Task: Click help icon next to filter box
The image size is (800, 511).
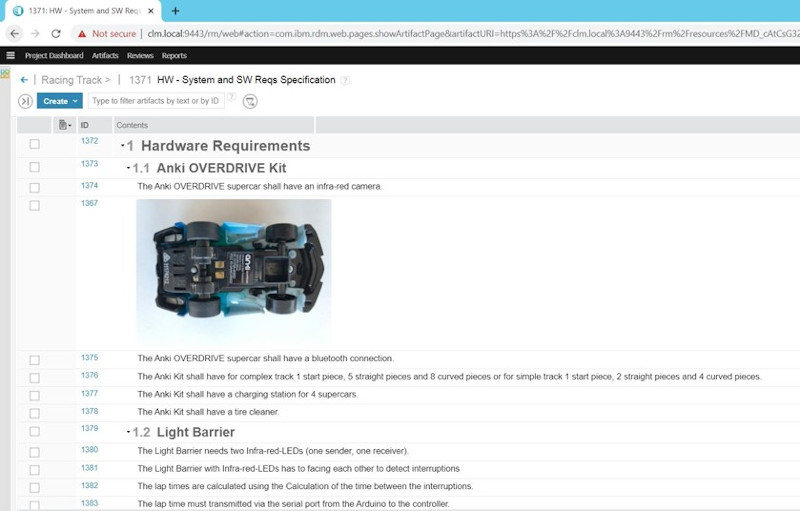Action: pyautogui.click(x=232, y=98)
